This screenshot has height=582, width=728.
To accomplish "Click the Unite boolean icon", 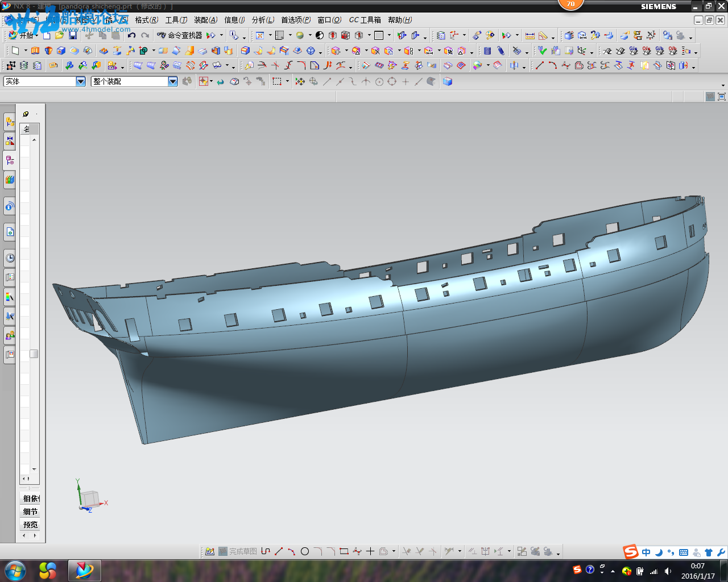I will (143, 51).
